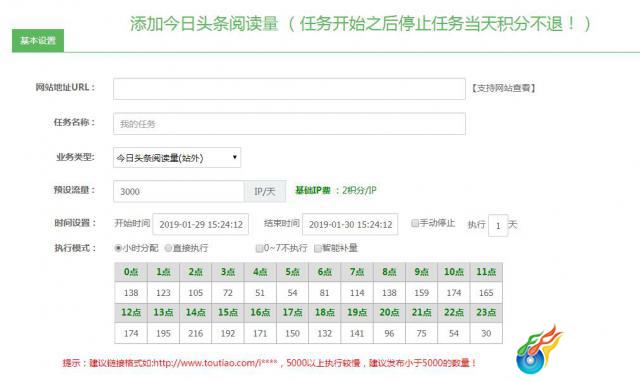This screenshot has height=382, width=640.
Task: Click the 6点 value cell 81
Action: point(324,293)
